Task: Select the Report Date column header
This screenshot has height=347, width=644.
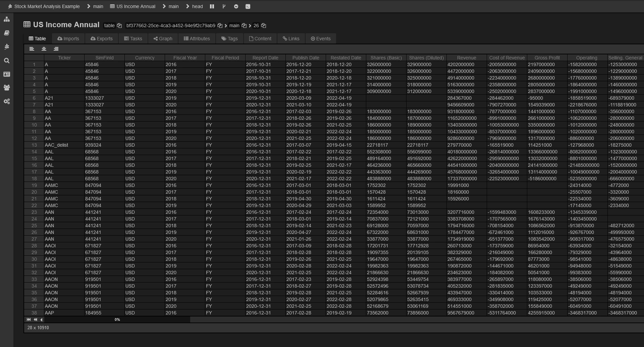Action: (x=265, y=58)
